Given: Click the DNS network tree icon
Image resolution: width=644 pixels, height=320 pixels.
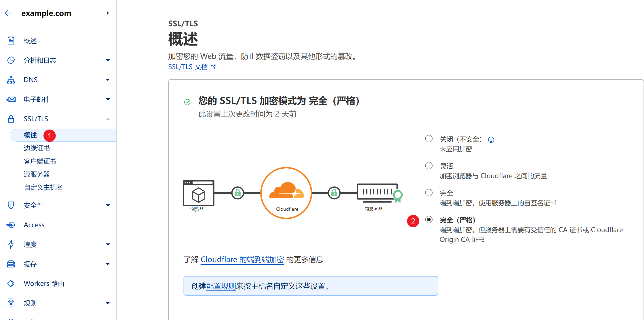Looking at the screenshot, I should (x=11, y=80).
